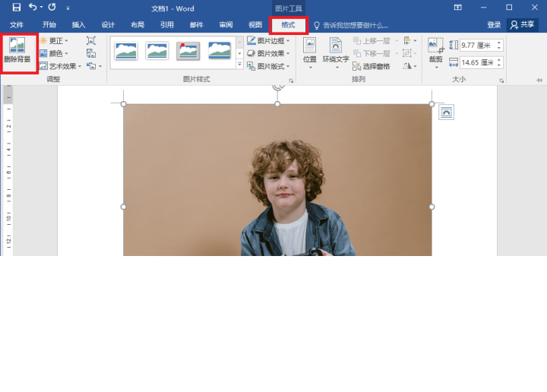This screenshot has height=392, width=547.
Task: Switch to the 插入 insert tab
Action: [x=78, y=25]
